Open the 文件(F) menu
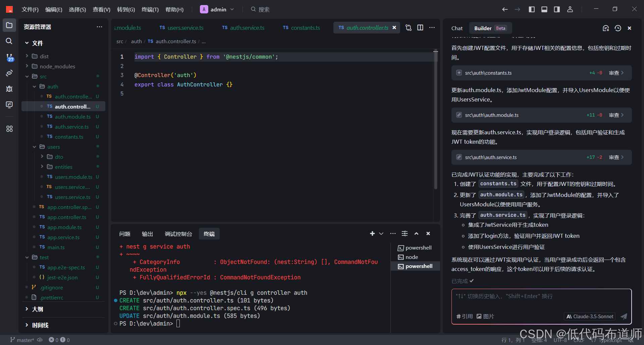The width and height of the screenshot is (644, 345). 30,9
